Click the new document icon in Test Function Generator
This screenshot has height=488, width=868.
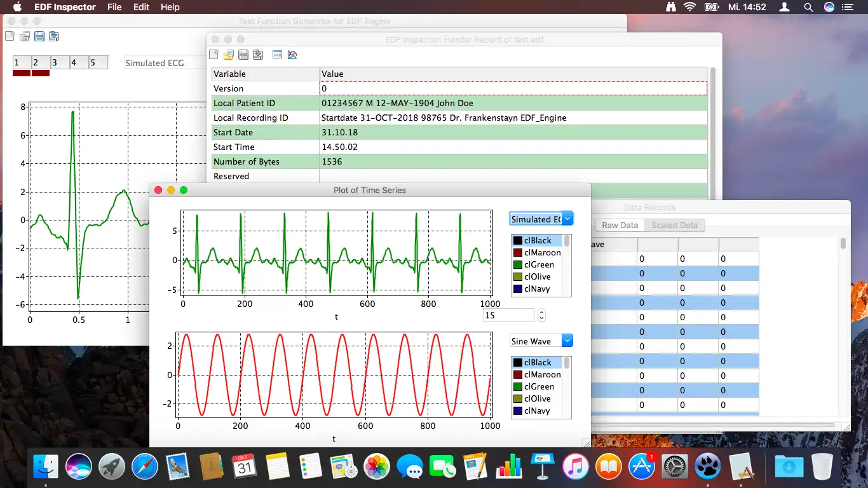coord(10,36)
